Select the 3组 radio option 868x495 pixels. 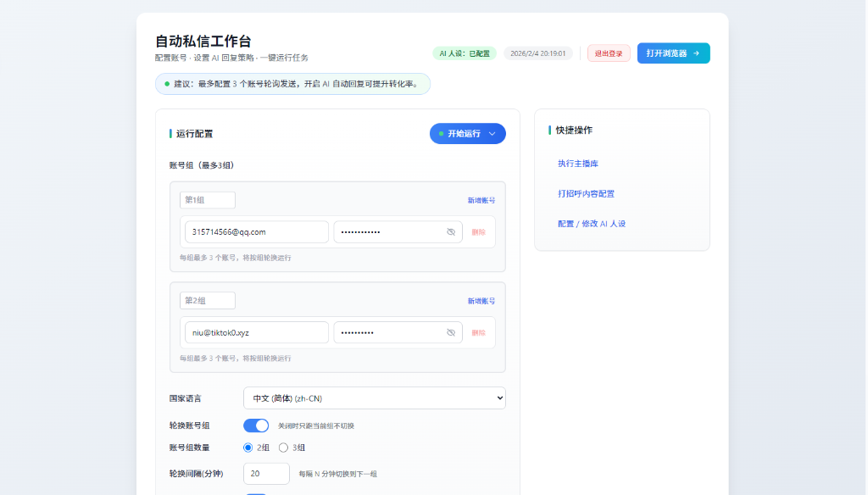click(x=284, y=448)
